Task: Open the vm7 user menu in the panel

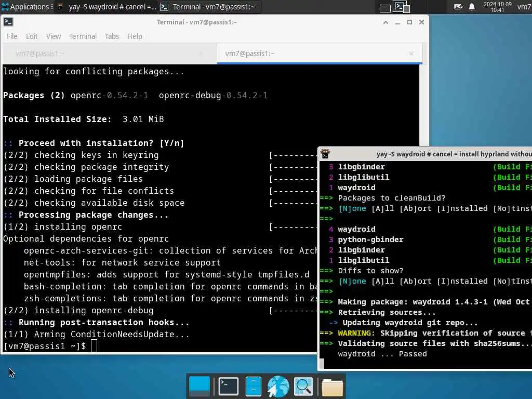Action: click(524, 7)
